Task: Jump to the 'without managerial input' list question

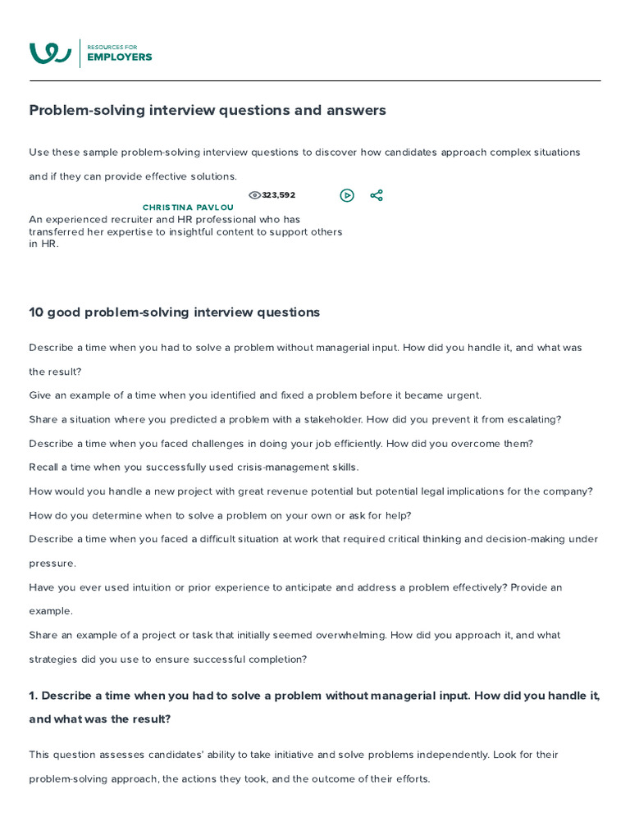Action: click(x=305, y=348)
